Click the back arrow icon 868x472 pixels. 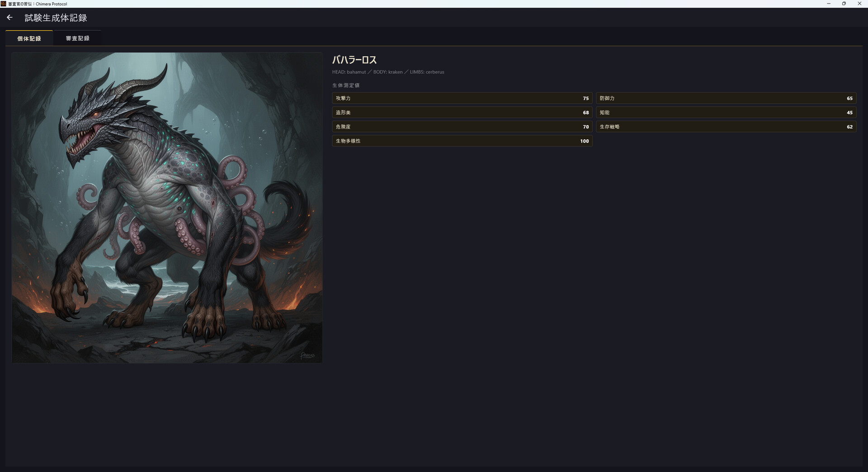click(x=9, y=18)
